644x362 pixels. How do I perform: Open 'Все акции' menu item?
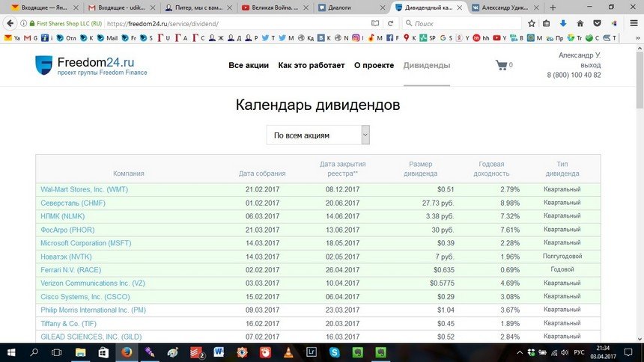[249, 65]
